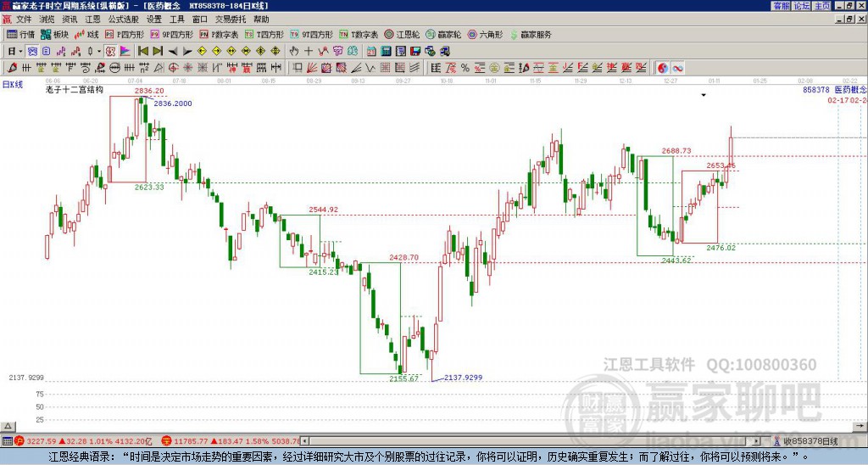Click the 节 solar-term icon
868x465 pixels.
coord(337,52)
